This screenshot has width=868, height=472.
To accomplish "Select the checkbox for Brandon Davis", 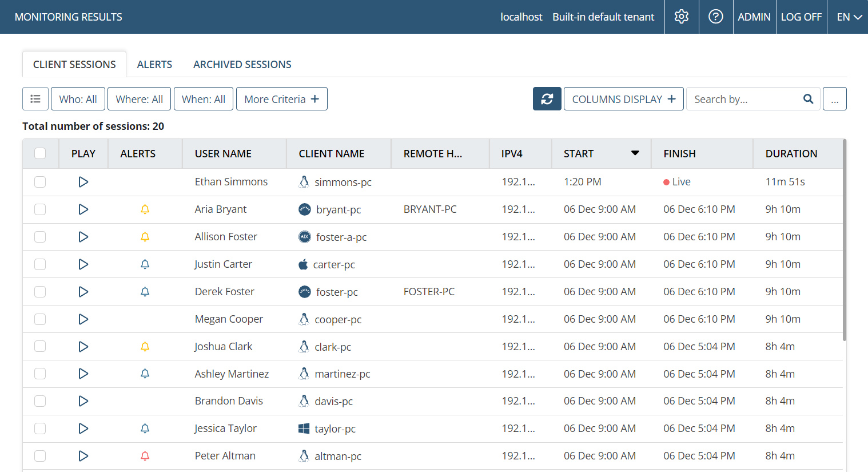I will tap(40, 401).
